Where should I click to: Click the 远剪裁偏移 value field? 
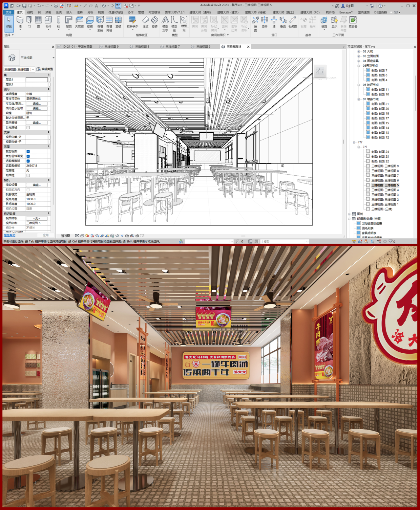click(37, 166)
